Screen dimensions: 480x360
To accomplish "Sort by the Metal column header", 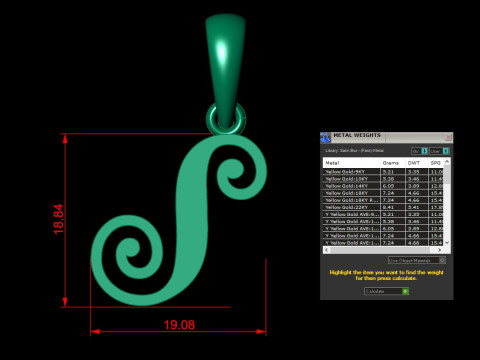I will click(x=351, y=163).
